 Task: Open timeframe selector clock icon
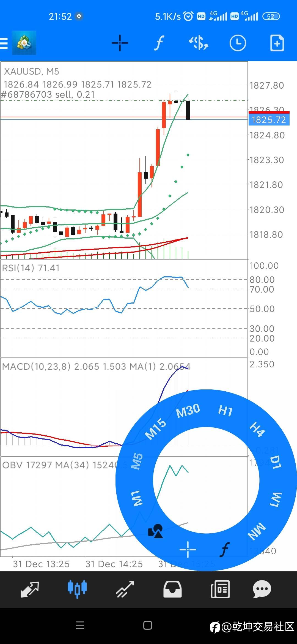tap(238, 43)
